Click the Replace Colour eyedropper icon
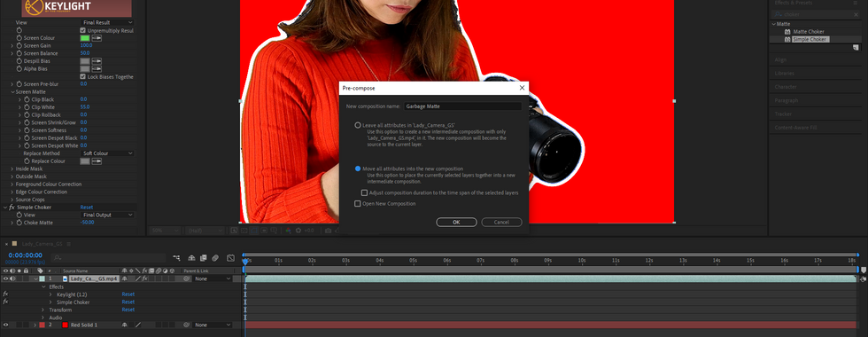This screenshot has height=337, width=868. [97, 161]
